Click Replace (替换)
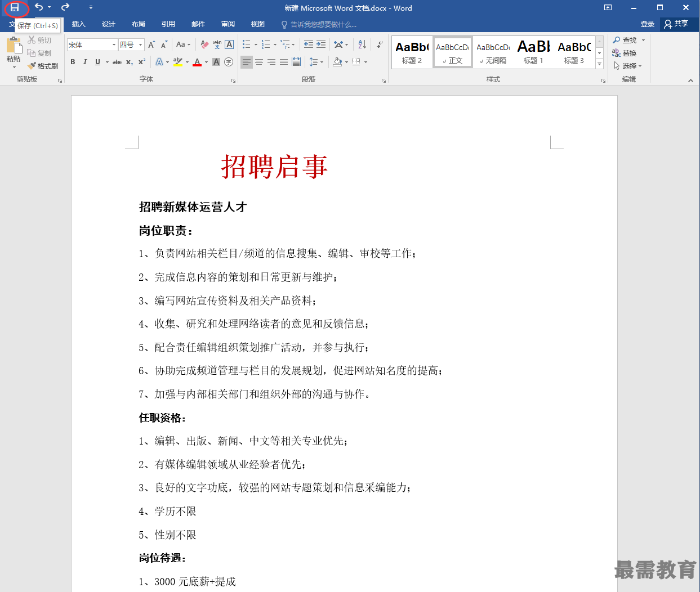This screenshot has width=700, height=592. click(x=625, y=53)
